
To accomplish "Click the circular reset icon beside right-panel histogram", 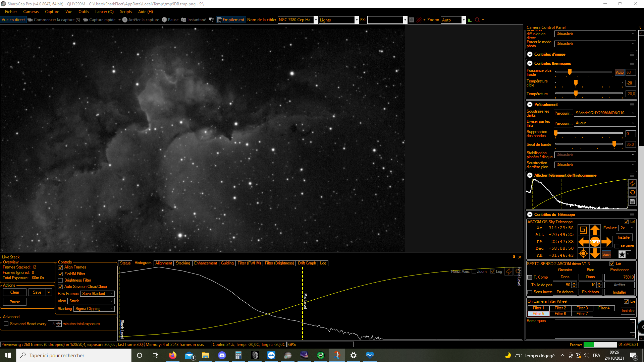I will (632, 192).
